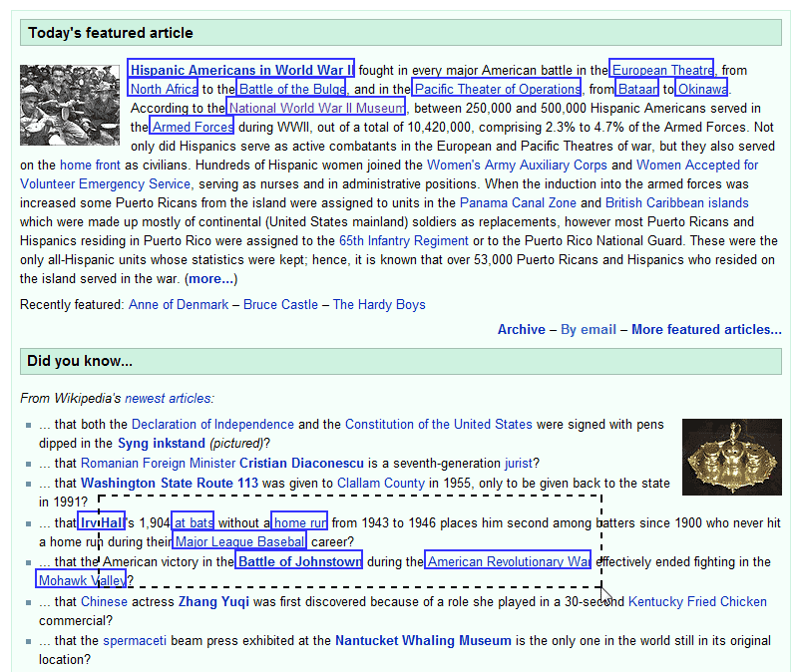798x672 pixels.
Task: Open Nantucket Whaling Museum link
Action: (x=423, y=640)
